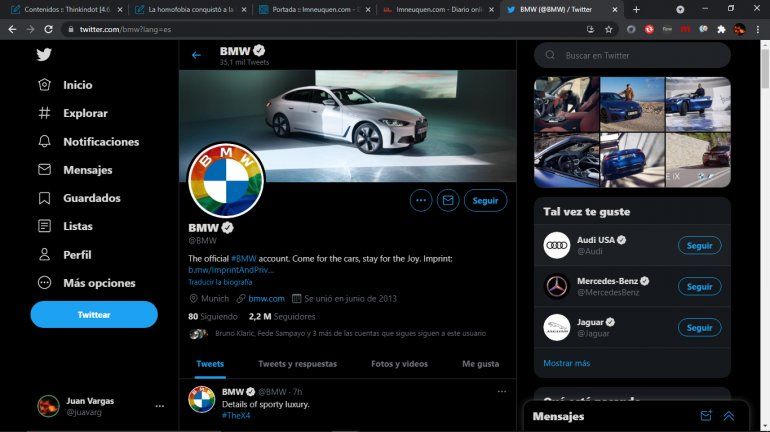Open Listas from the sidebar
This screenshot has width=770, height=432.
click(x=77, y=226)
